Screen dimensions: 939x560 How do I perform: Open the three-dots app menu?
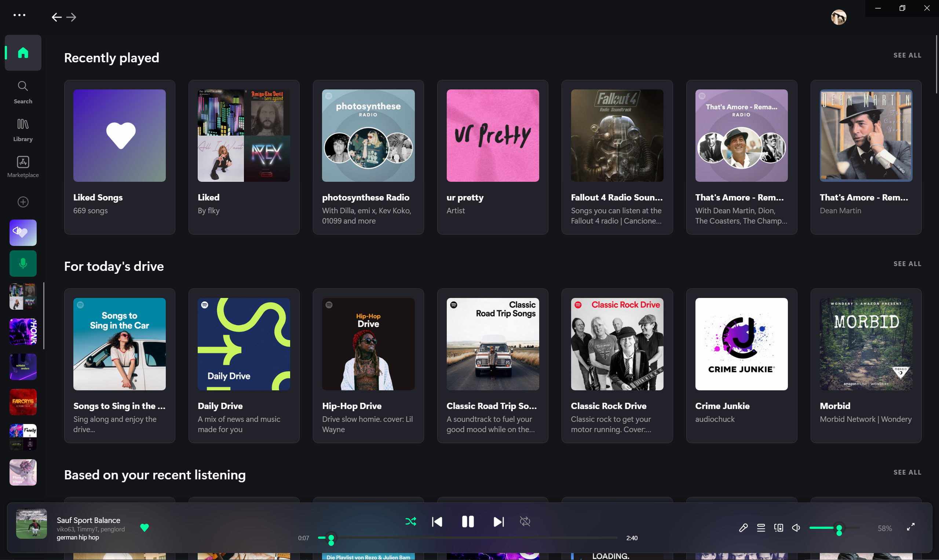pyautogui.click(x=19, y=15)
